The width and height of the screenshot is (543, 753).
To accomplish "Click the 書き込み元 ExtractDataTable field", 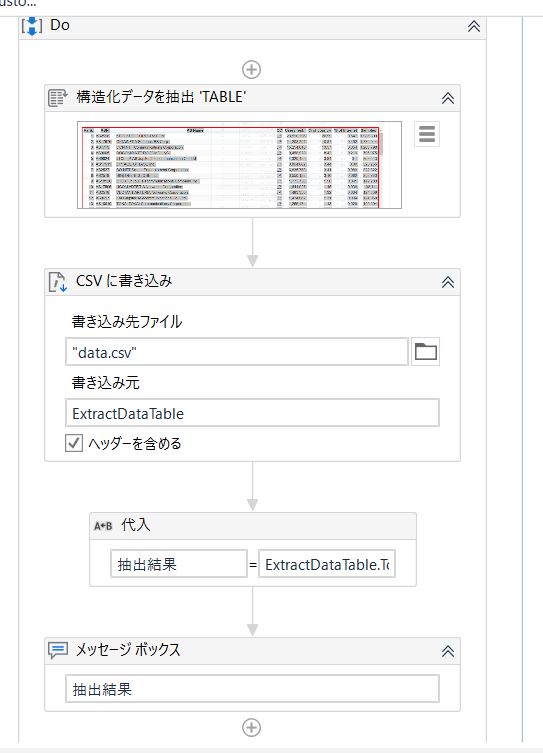I will tap(252, 413).
